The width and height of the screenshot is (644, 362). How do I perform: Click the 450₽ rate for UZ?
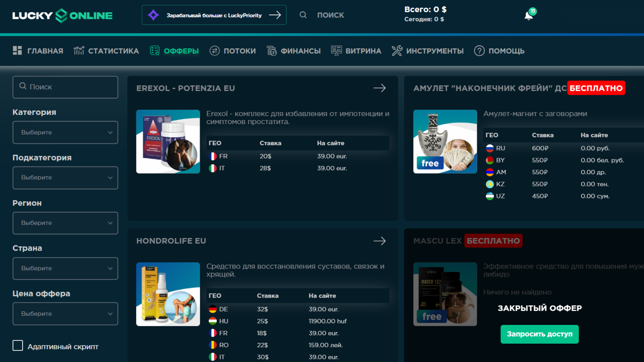pos(540,196)
